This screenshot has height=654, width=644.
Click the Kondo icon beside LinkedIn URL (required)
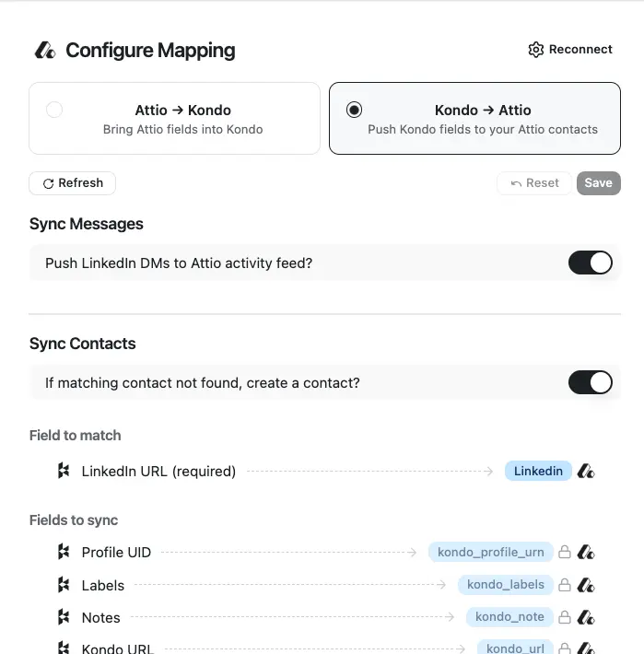click(64, 471)
